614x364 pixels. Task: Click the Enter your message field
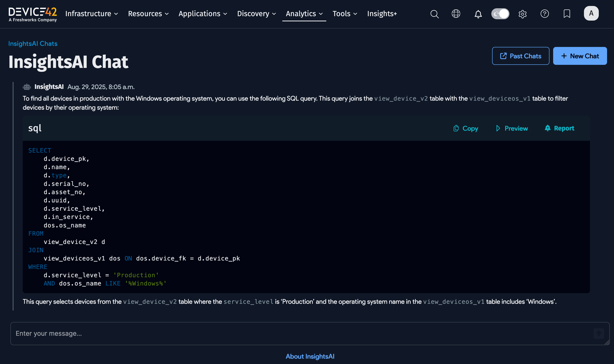[x=295, y=333]
